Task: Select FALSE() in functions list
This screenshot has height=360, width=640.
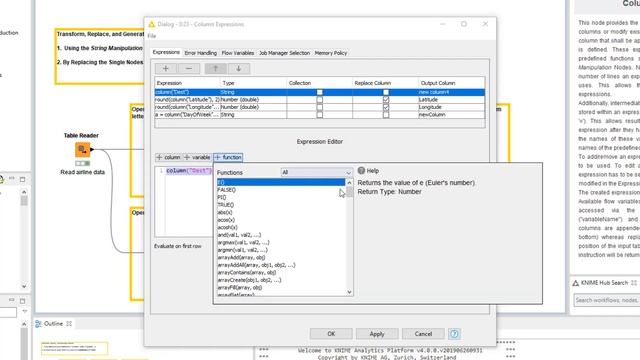Action: 281,190
